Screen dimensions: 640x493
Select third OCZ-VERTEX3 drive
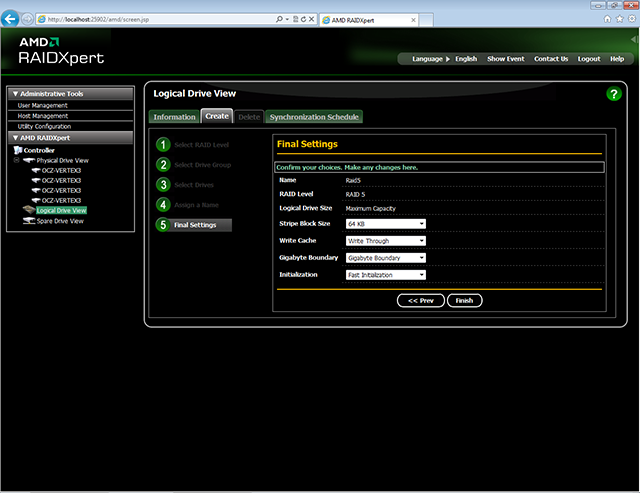point(61,191)
